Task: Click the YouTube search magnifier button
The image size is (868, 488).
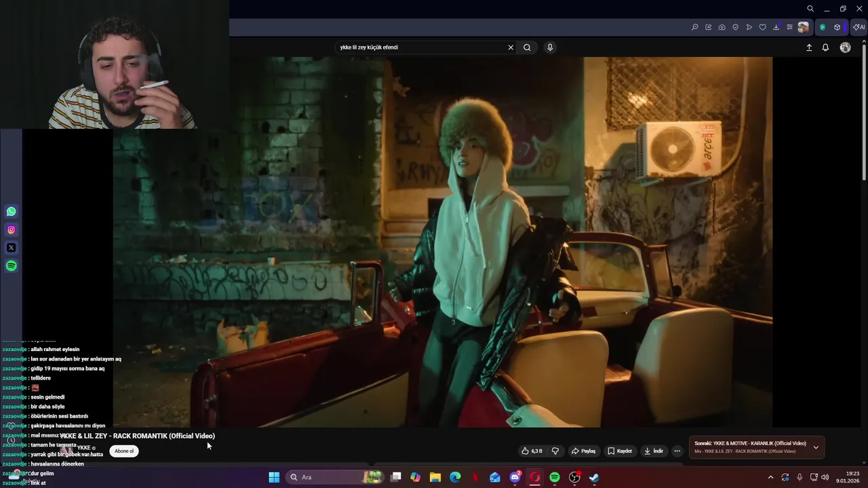Action: click(x=527, y=47)
